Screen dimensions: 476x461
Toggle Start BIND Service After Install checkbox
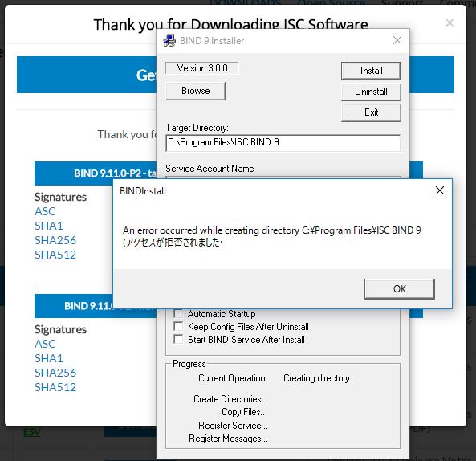pyautogui.click(x=178, y=339)
